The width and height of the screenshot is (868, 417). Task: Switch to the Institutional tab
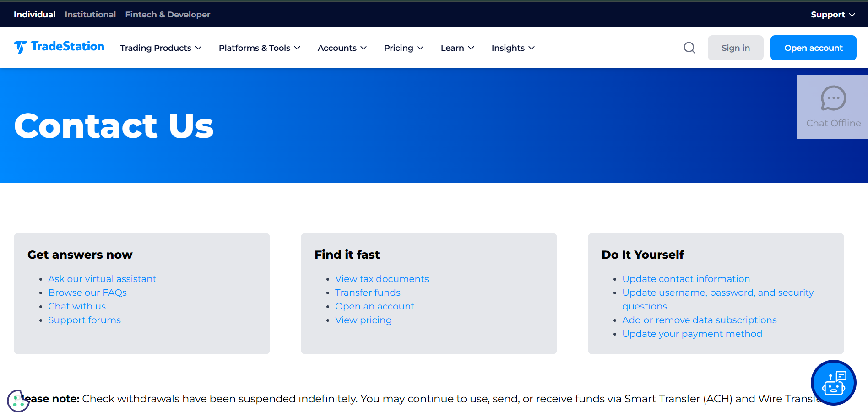pyautogui.click(x=90, y=15)
